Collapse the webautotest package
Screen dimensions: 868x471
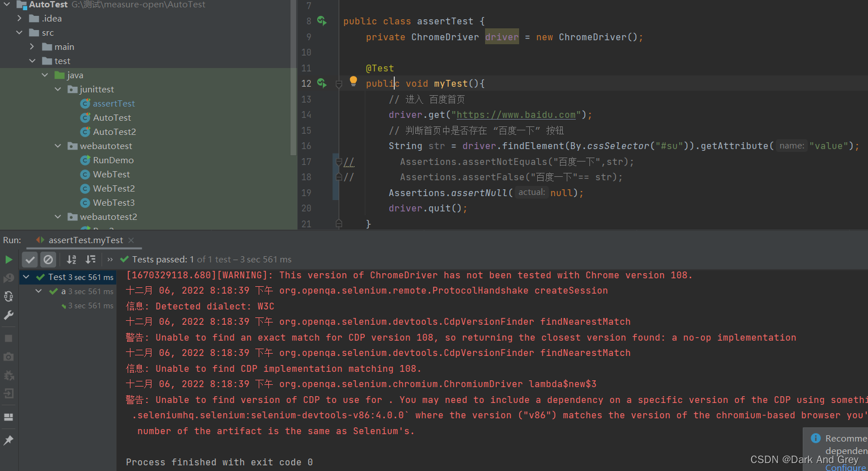coord(58,146)
